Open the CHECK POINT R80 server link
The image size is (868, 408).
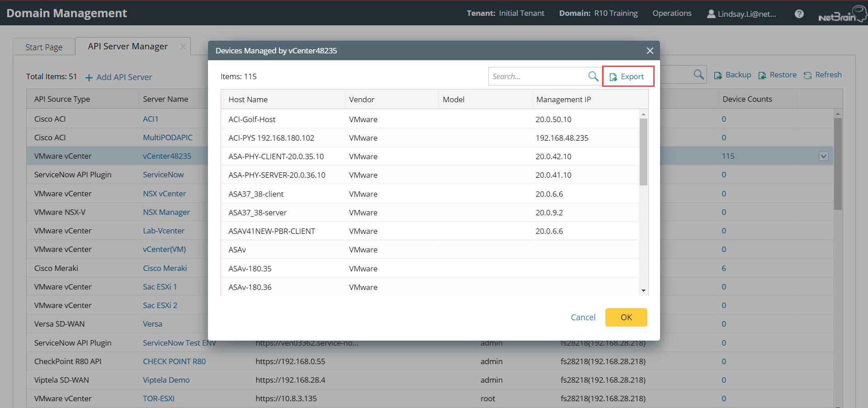click(174, 361)
